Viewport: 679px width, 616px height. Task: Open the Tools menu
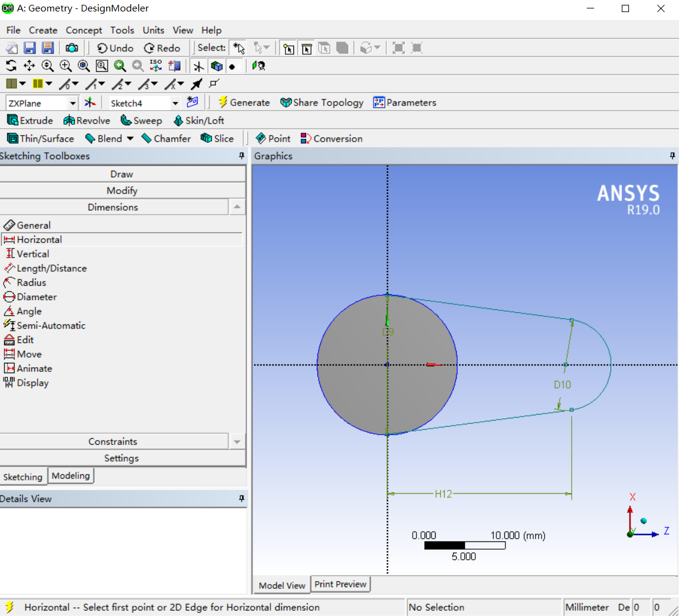(122, 30)
